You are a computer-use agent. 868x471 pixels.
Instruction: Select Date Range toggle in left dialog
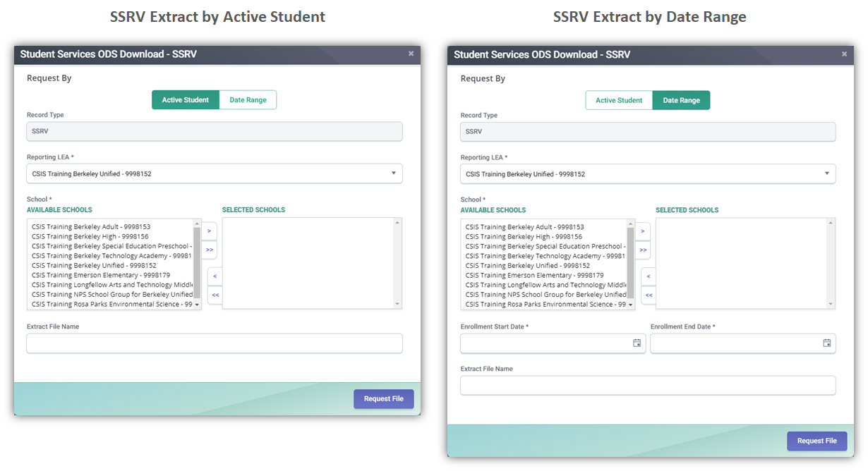[x=248, y=100]
